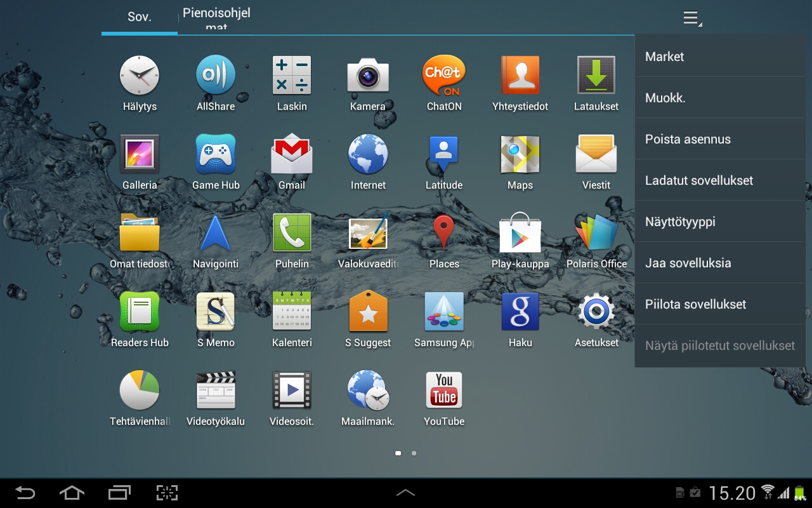Tap the Wi-Fi status icon
The image size is (812, 508).
pos(768,492)
